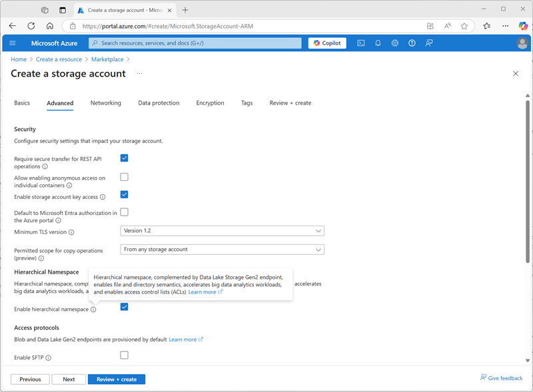Image resolution: width=533 pixels, height=392 pixels.
Task: Open the browser Settings and more menu
Action: coord(506,26)
